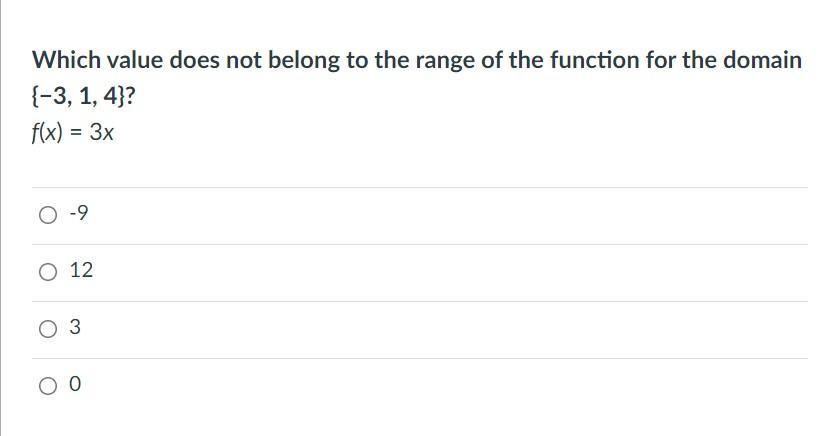The height and width of the screenshot is (436, 832).
Task: Pick the radio button beside 0
Action: tap(48, 385)
